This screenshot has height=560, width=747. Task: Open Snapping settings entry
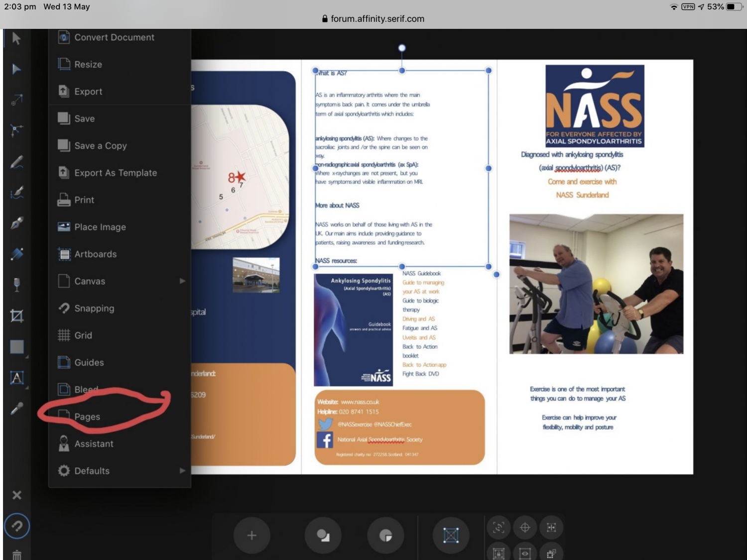pos(120,309)
